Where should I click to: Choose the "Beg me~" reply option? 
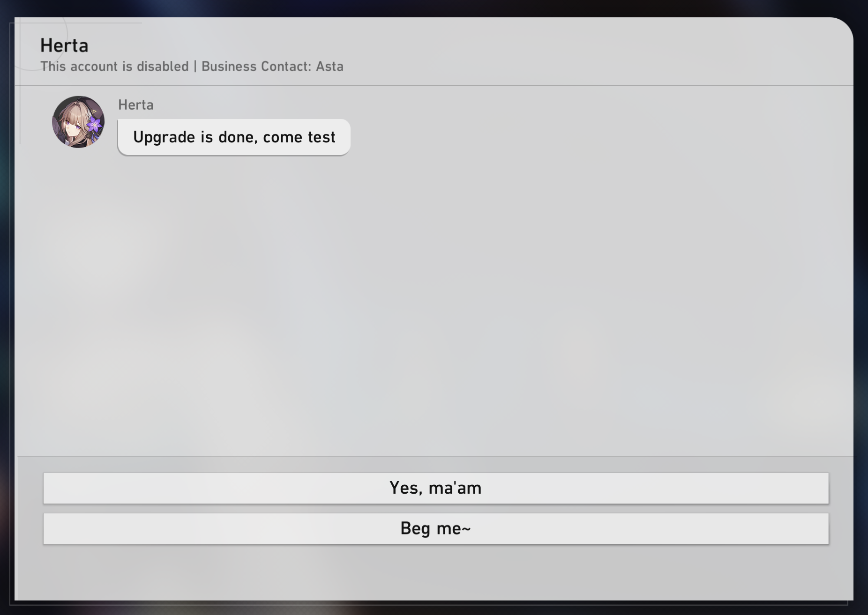point(436,528)
